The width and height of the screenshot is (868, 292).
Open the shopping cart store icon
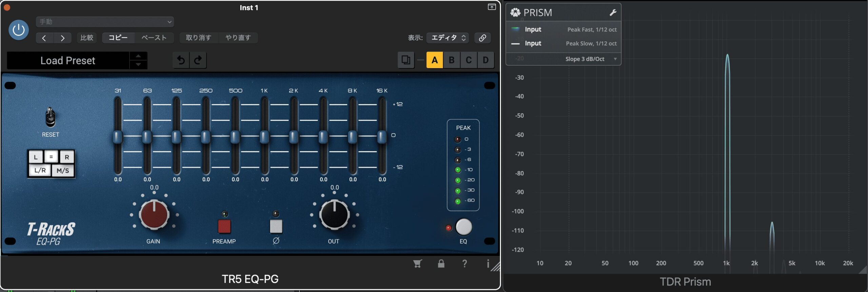click(x=417, y=263)
